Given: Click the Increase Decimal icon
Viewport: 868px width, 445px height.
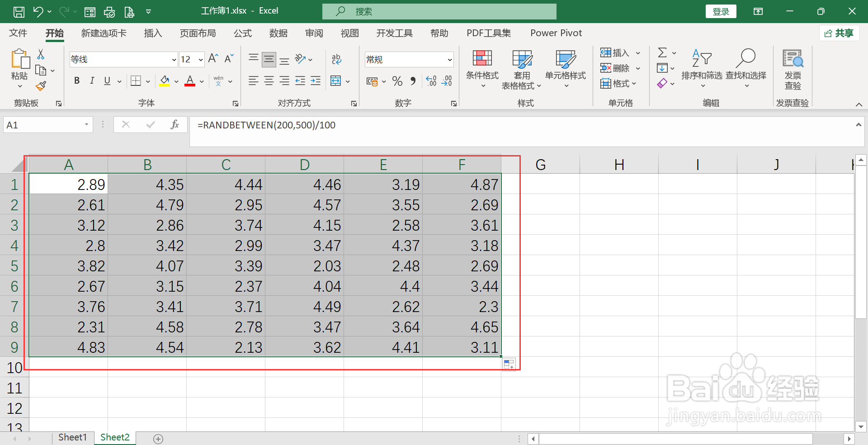Looking at the screenshot, I should pyautogui.click(x=431, y=81).
